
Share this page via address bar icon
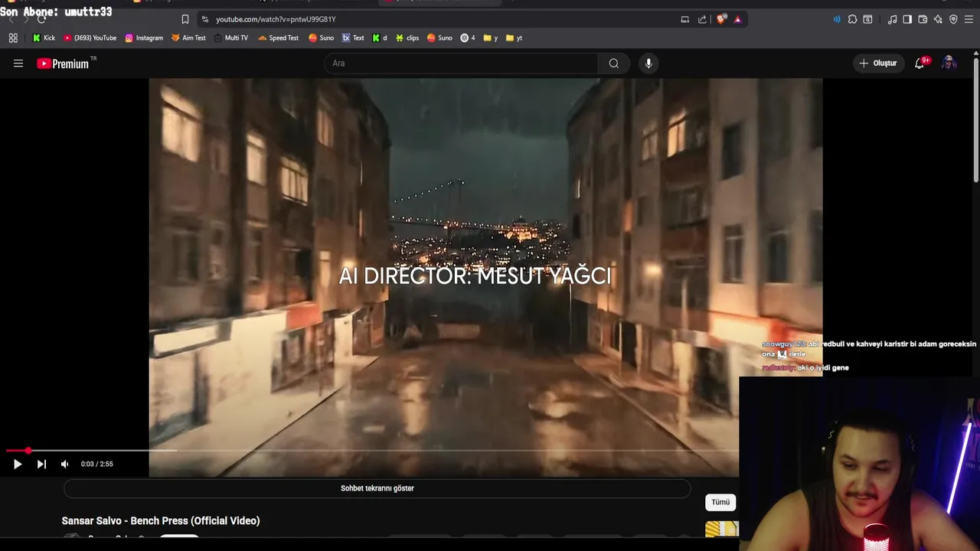[702, 19]
